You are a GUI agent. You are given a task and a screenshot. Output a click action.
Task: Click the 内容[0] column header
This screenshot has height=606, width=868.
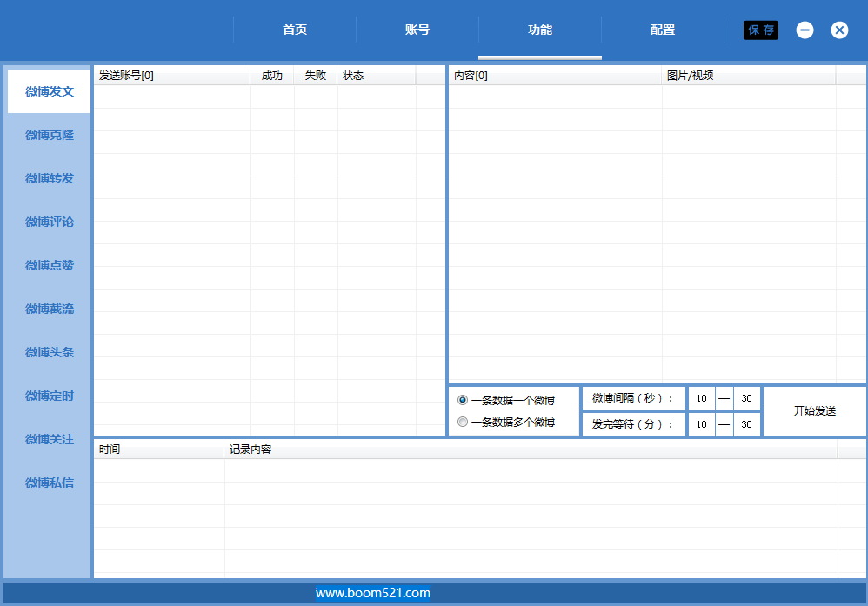(555, 76)
